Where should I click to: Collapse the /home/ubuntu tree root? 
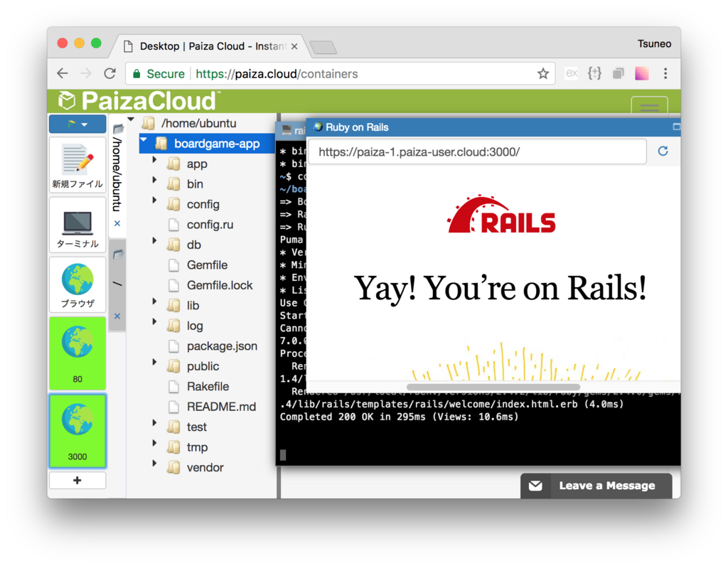(132, 119)
